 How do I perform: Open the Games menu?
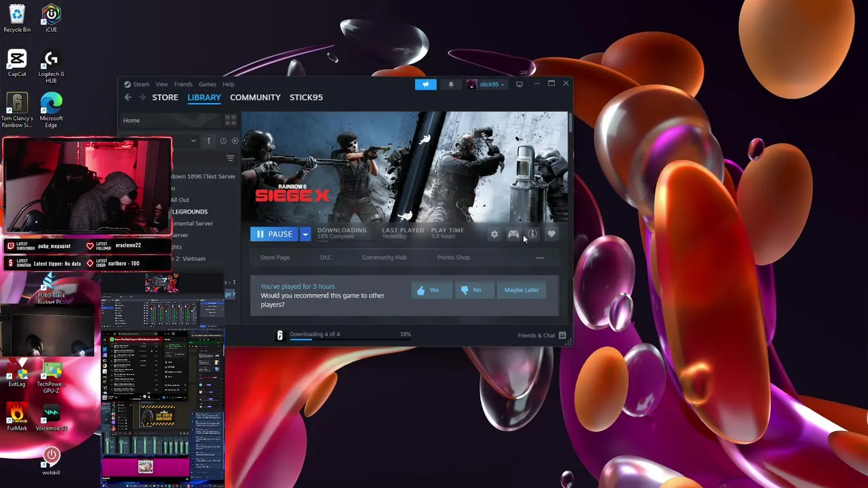(208, 84)
